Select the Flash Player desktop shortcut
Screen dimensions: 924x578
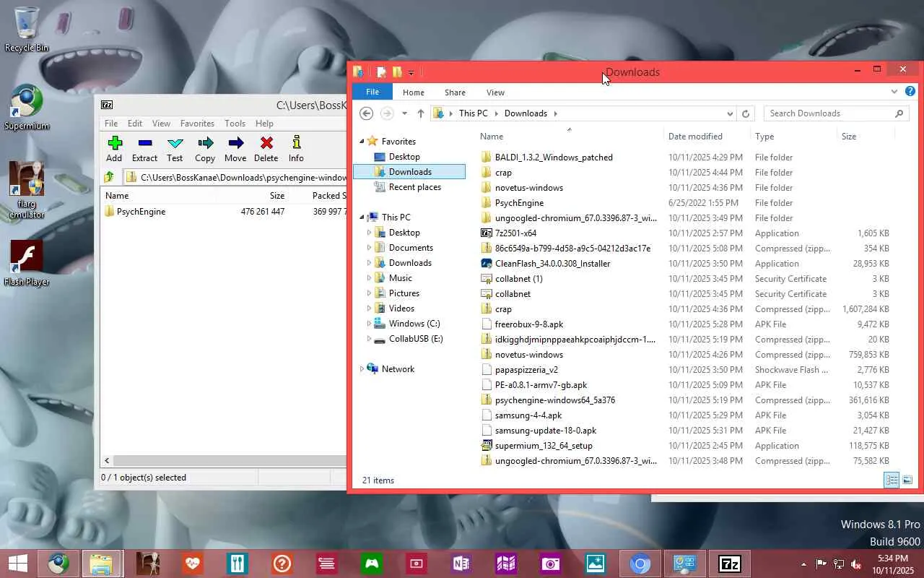point(27,263)
